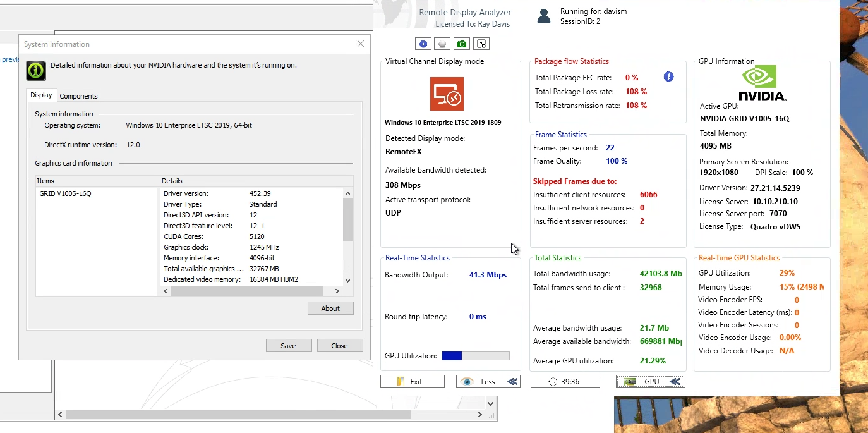Click the blue info toolbar button

click(x=423, y=44)
